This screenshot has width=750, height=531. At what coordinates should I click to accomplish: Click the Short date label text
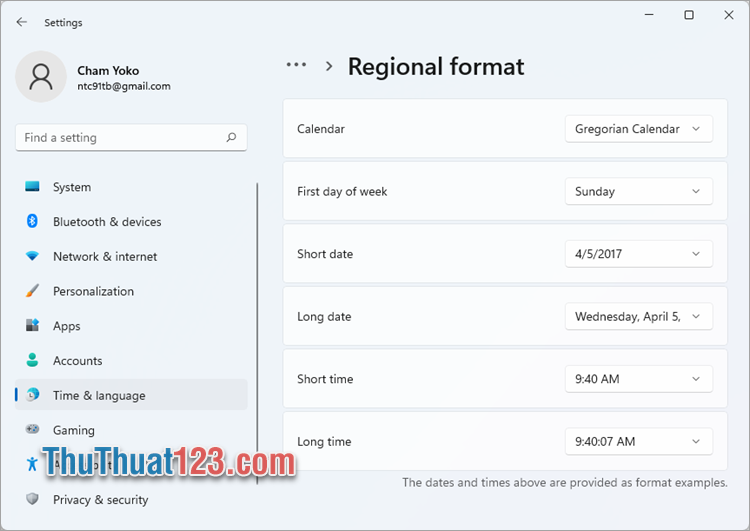[325, 254]
